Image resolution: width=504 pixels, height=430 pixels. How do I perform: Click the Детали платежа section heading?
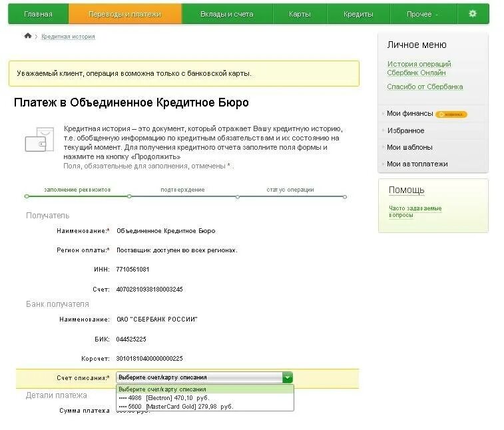coord(56,395)
